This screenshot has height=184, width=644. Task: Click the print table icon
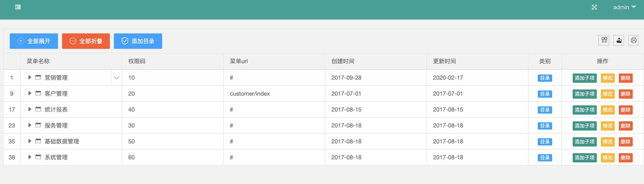coord(633,40)
